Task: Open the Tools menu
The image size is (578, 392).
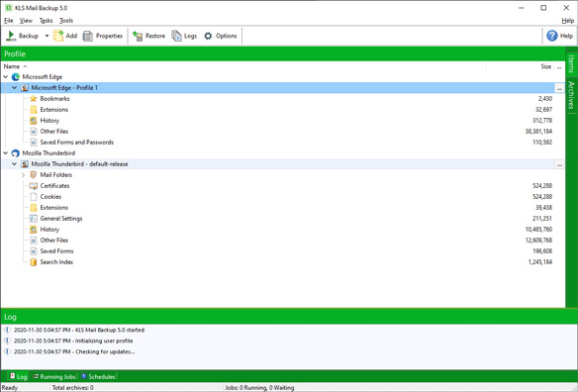Action: pyautogui.click(x=66, y=21)
